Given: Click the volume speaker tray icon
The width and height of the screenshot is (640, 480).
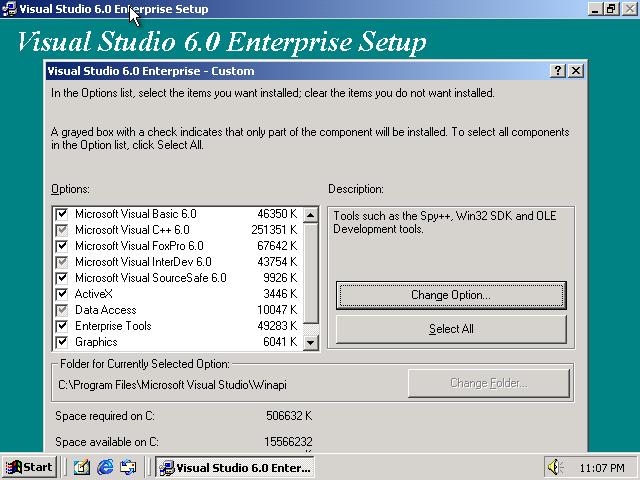Looking at the screenshot, I should 555,467.
